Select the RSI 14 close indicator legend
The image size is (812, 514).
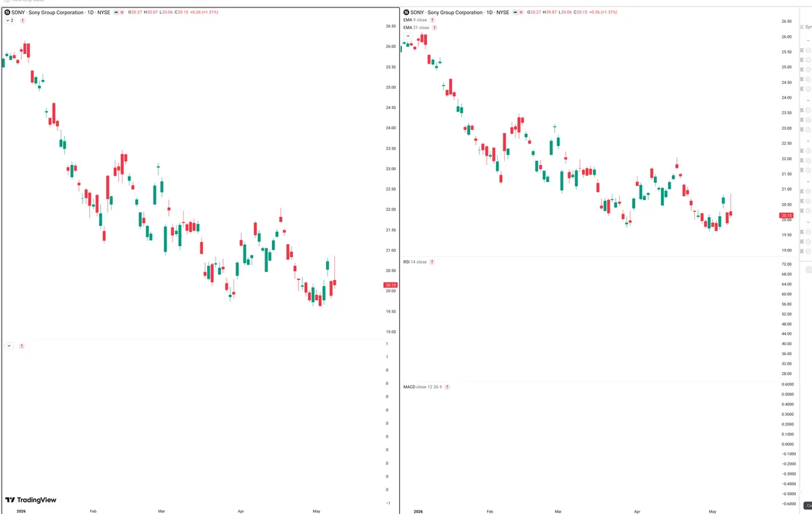(x=415, y=262)
